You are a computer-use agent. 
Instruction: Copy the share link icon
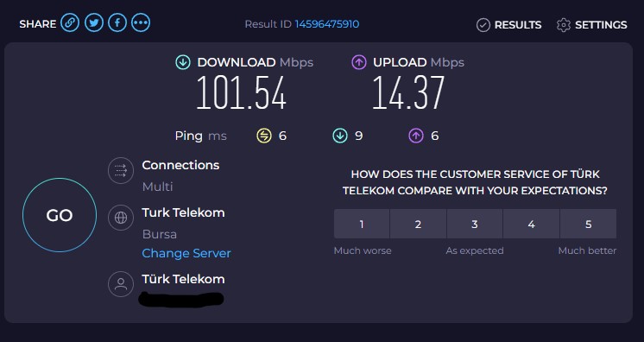click(70, 23)
